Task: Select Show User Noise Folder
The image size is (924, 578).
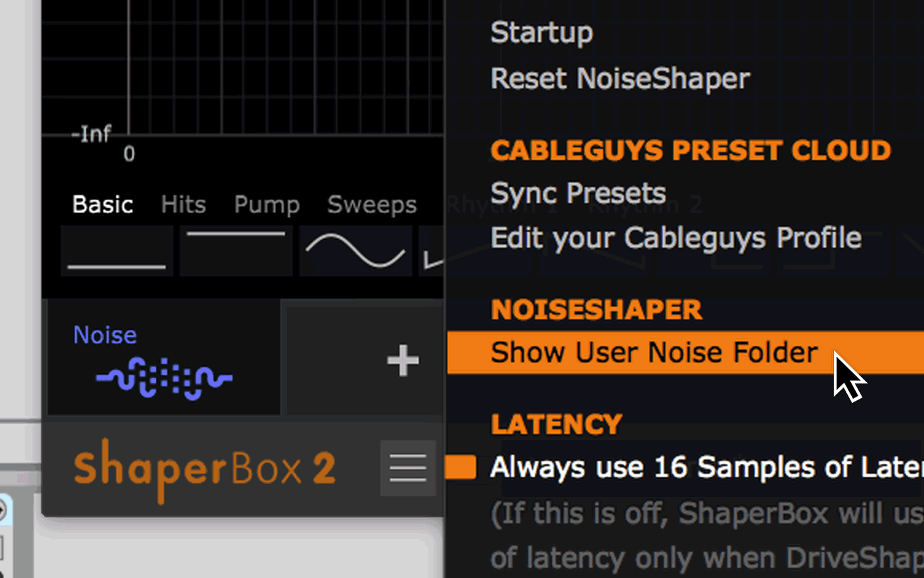Action: (653, 352)
